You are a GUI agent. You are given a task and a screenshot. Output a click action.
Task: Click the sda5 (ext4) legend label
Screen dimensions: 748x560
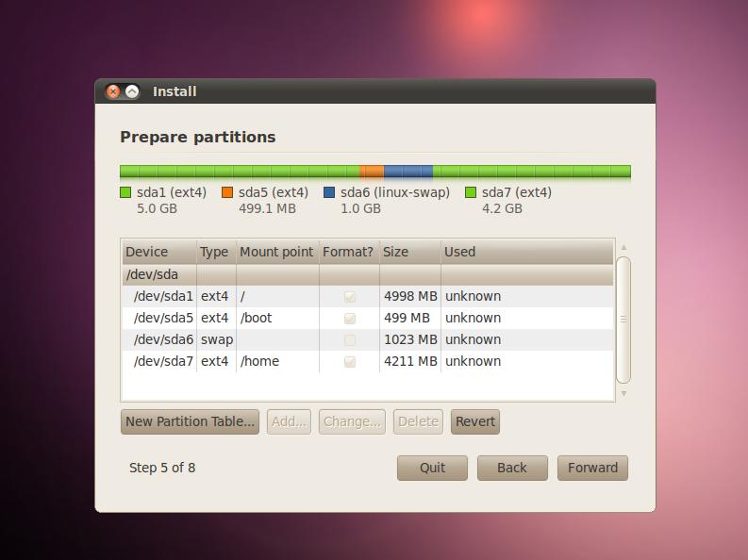pyautogui.click(x=274, y=192)
